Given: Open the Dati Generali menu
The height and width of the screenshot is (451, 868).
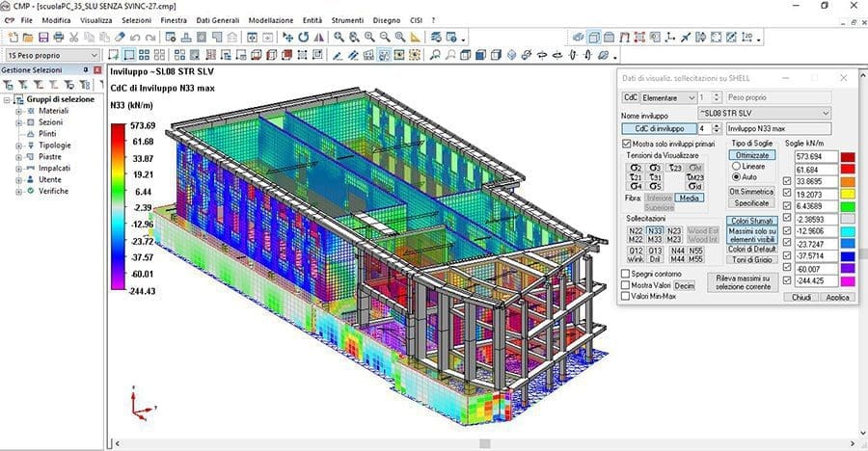Looking at the screenshot, I should pyautogui.click(x=218, y=20).
